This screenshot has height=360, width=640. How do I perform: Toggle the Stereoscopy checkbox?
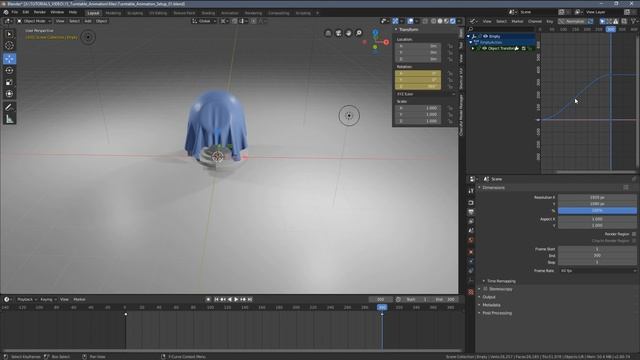(x=485, y=289)
